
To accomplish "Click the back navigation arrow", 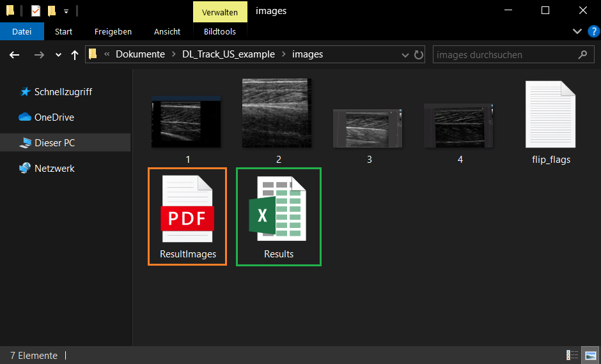I will pos(15,55).
